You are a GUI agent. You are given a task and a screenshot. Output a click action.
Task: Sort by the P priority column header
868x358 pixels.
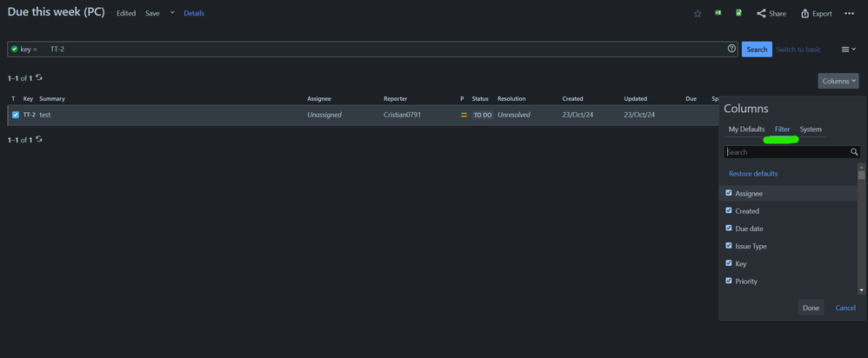[462, 99]
